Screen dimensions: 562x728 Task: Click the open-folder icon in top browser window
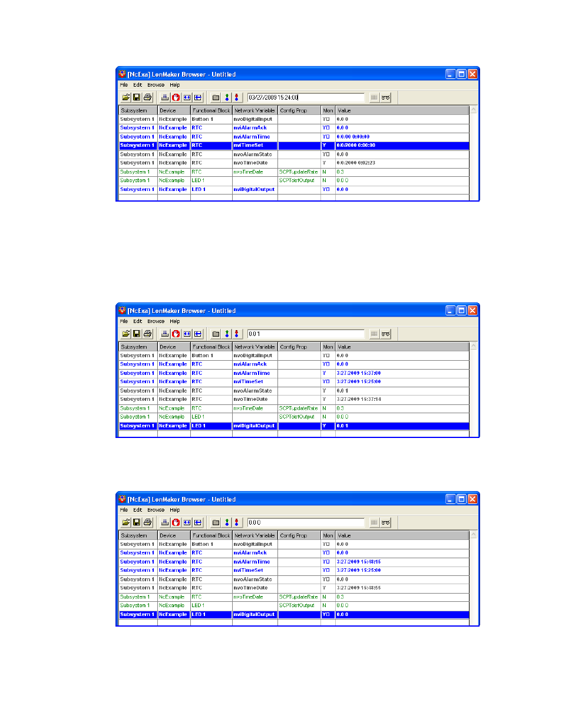pyautogui.click(x=126, y=97)
